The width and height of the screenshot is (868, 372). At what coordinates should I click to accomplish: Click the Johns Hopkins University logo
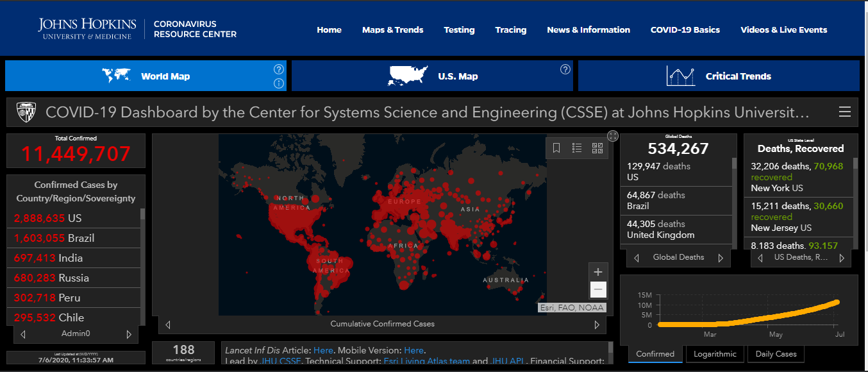(87, 29)
